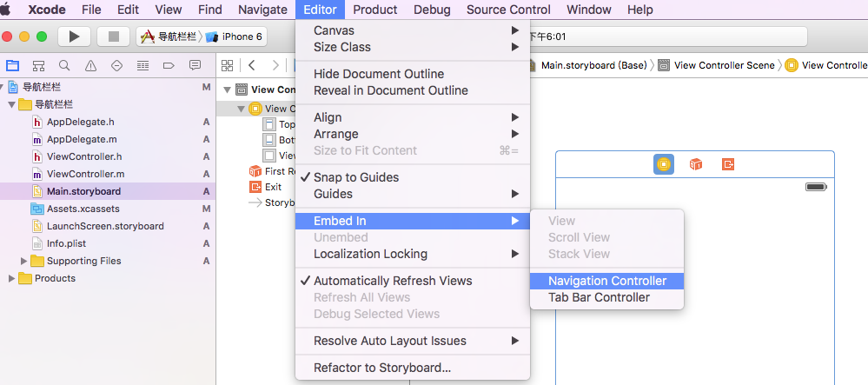This screenshot has height=385, width=868.
Task: Open the File menu
Action: (91, 10)
